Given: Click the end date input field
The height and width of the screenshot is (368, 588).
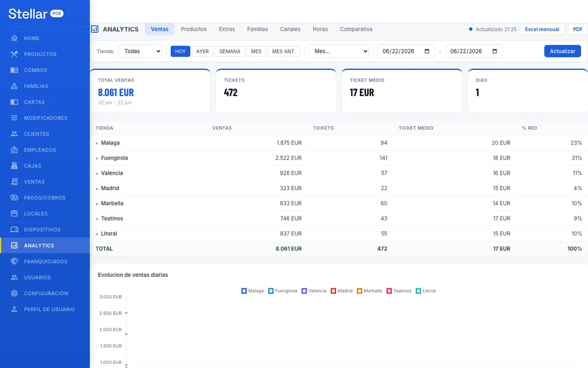Looking at the screenshot, I should tap(474, 51).
